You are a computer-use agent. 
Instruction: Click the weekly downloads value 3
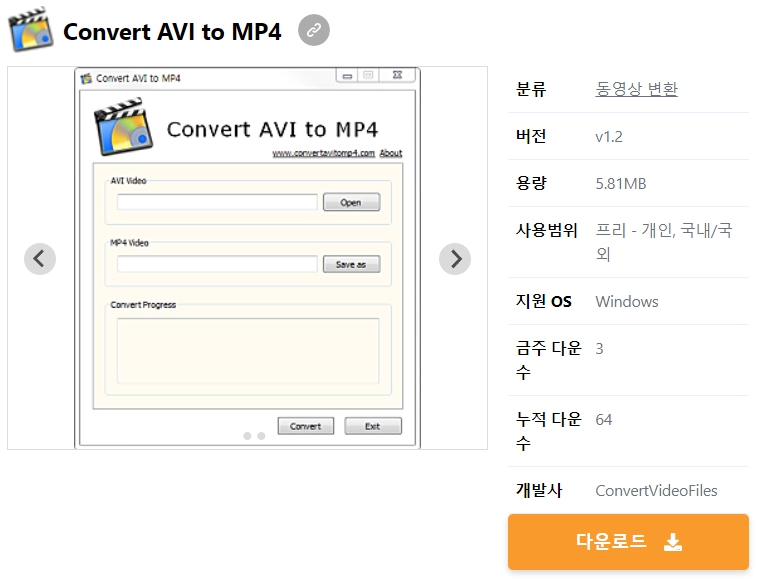599,349
